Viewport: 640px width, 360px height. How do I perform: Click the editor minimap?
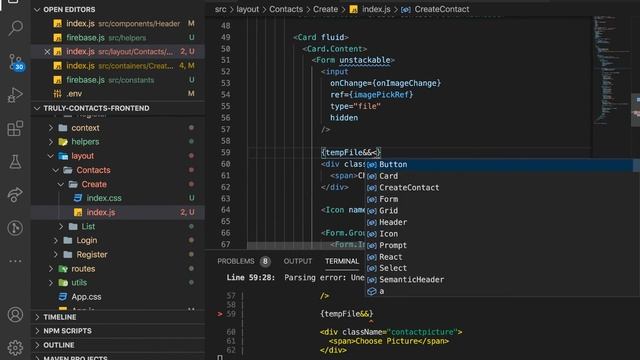tap(610, 69)
